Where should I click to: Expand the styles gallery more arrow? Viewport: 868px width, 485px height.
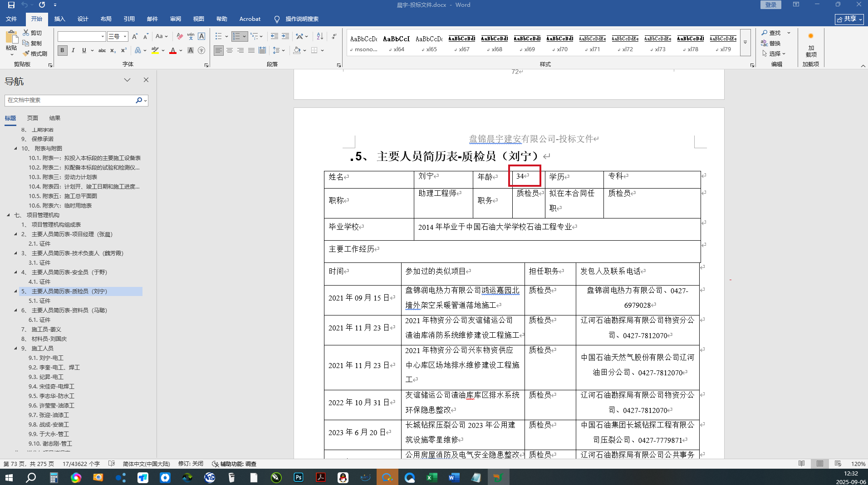coord(745,43)
